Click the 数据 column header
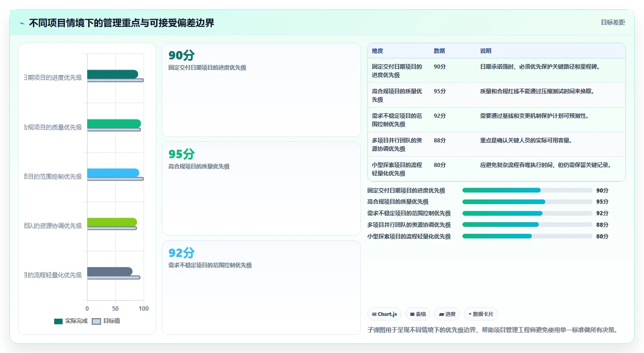The height and width of the screenshot is (353, 644). (x=439, y=51)
